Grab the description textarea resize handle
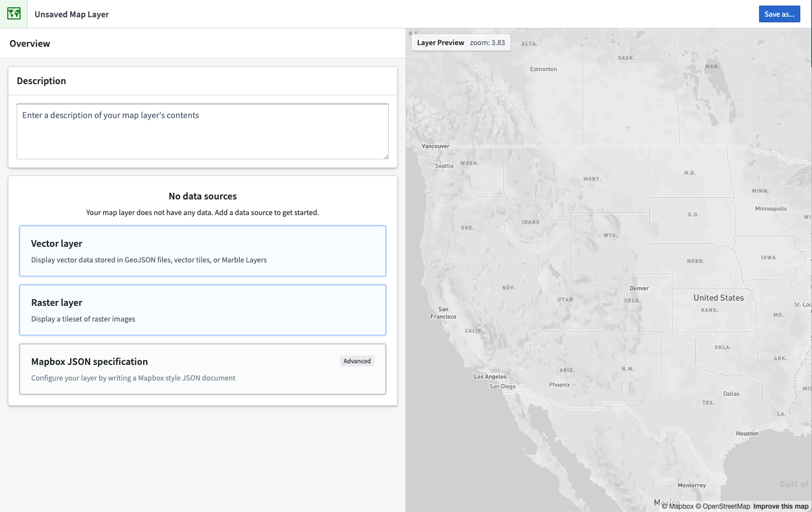 (x=385, y=156)
